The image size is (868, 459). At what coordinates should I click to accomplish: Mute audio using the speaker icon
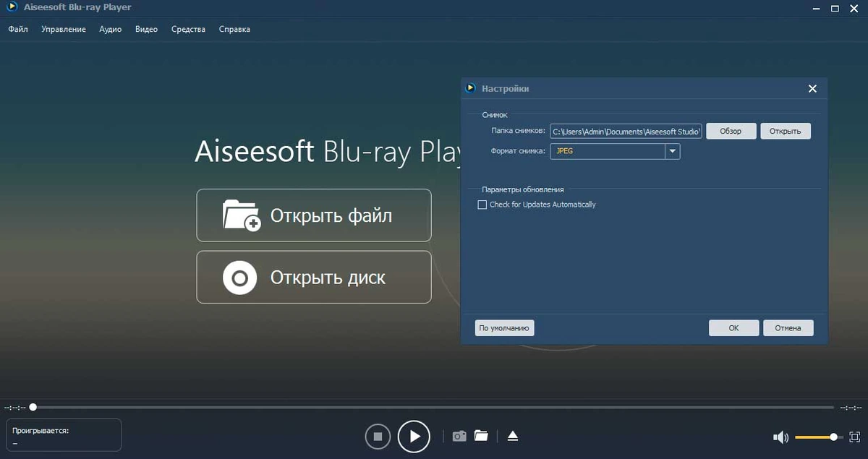pos(780,437)
